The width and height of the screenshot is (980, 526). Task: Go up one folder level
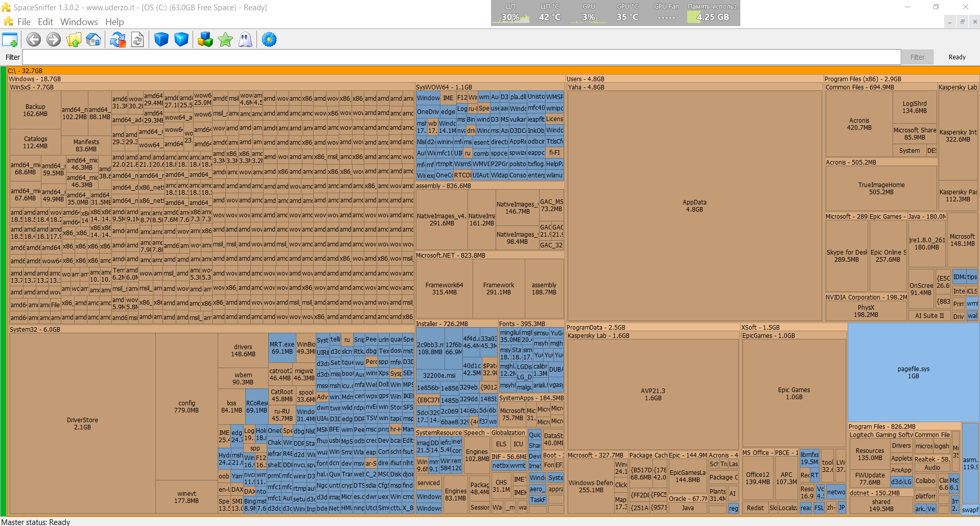tap(74, 39)
